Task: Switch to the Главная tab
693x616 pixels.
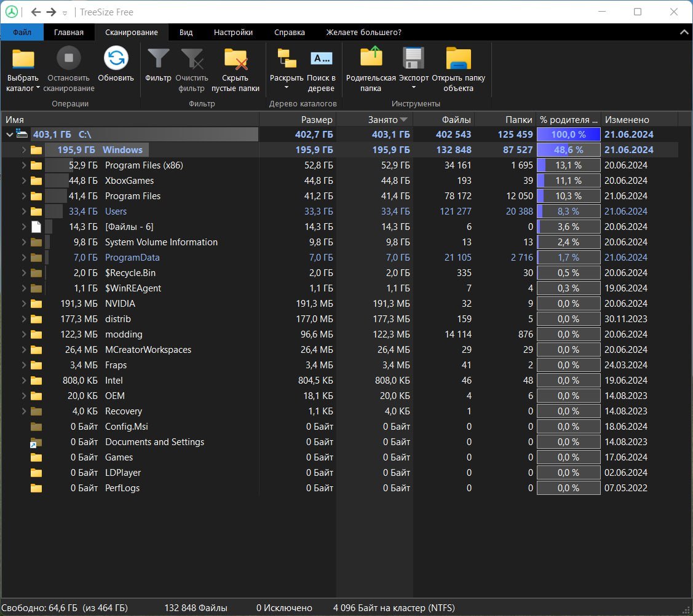Action: point(68,32)
